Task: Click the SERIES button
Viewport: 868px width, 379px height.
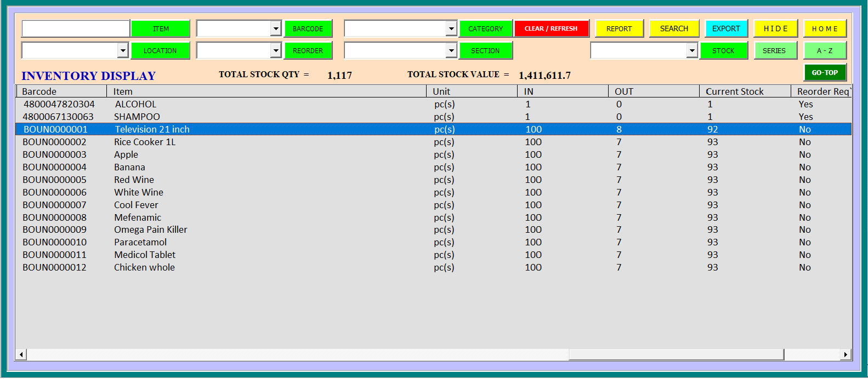Action: tap(774, 50)
